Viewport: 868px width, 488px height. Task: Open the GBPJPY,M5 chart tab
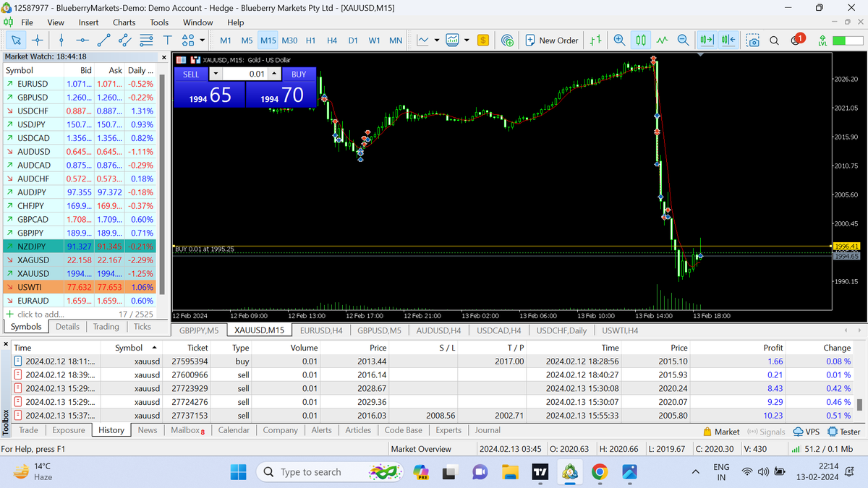pos(199,330)
